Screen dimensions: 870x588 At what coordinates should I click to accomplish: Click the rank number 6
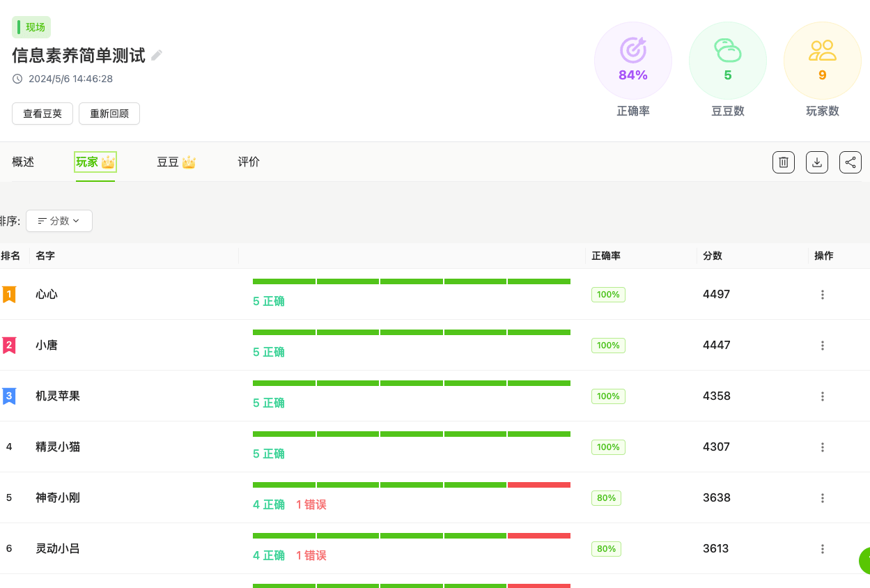9,549
